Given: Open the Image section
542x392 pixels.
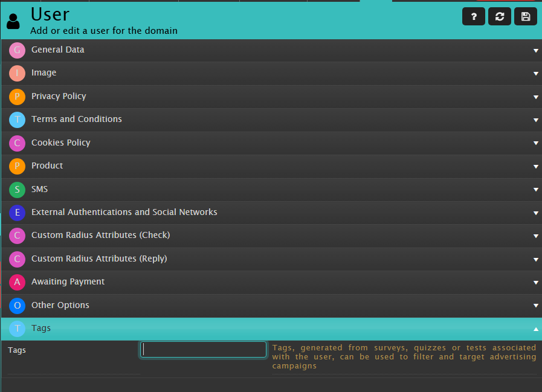Looking at the screenshot, I should [x=44, y=73].
